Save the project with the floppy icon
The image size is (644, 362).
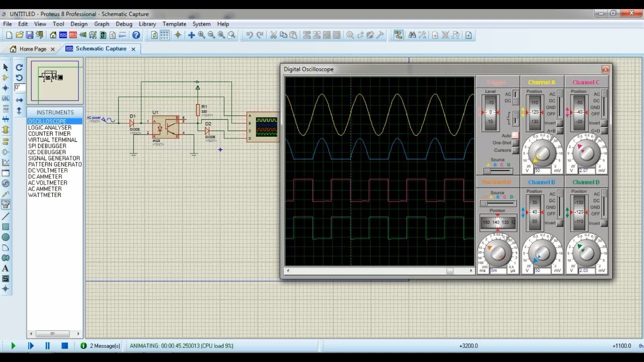tap(29, 35)
